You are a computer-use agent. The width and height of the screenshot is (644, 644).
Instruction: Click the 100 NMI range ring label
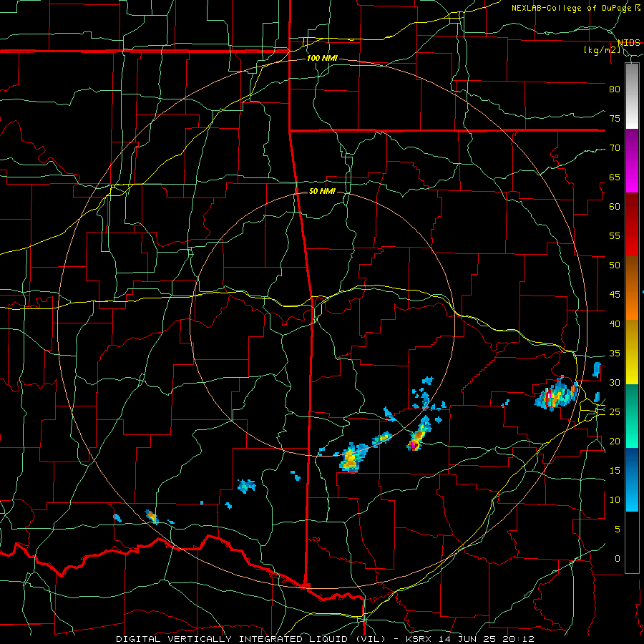[322, 58]
